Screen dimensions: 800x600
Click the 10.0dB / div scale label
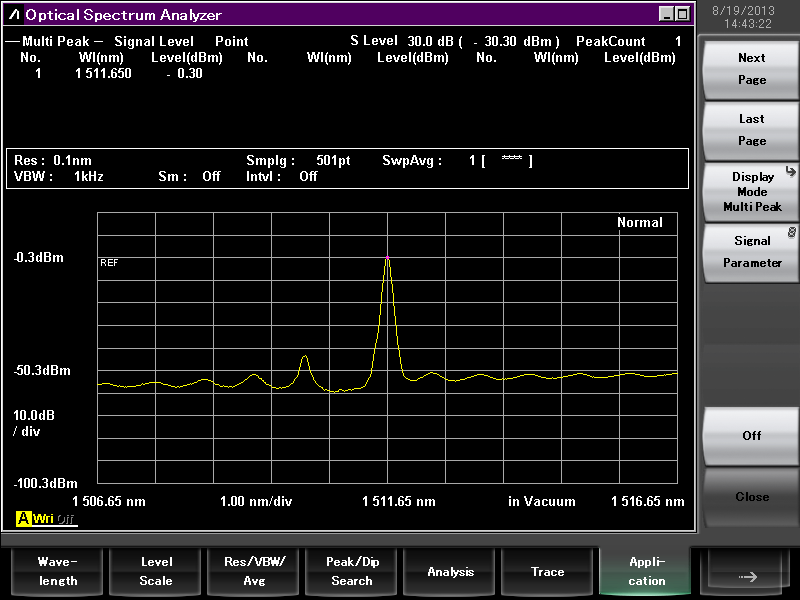tap(34, 423)
